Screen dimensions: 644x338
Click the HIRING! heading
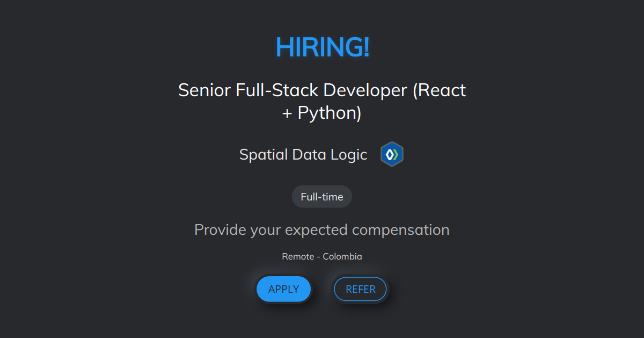[322, 47]
